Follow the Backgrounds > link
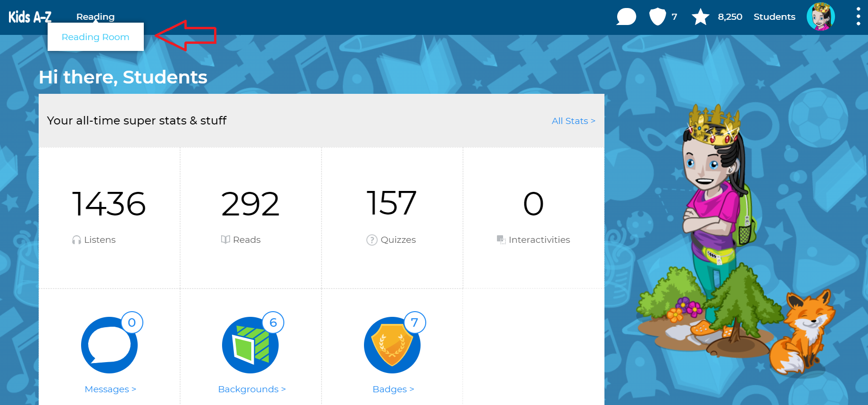 [x=251, y=389]
